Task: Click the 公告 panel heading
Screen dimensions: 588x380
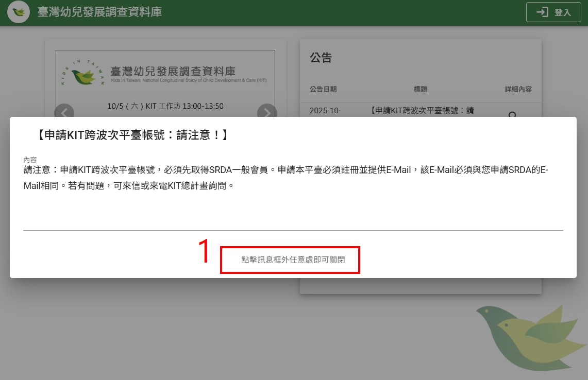Action: (x=321, y=58)
